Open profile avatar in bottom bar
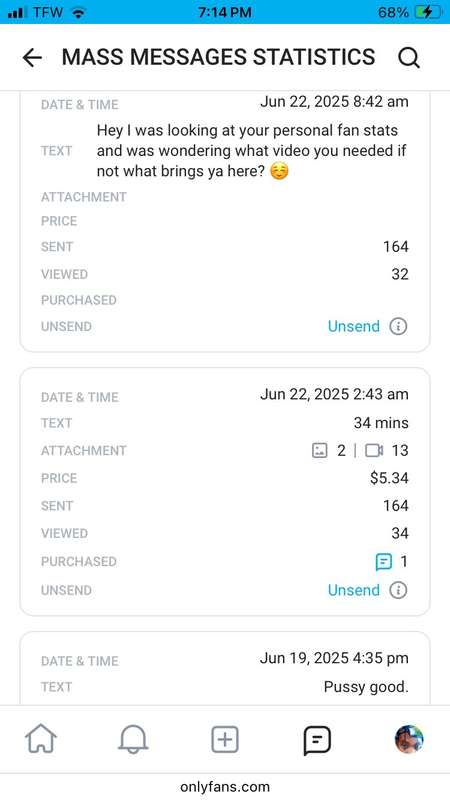The height and width of the screenshot is (800, 450). pyautogui.click(x=409, y=739)
